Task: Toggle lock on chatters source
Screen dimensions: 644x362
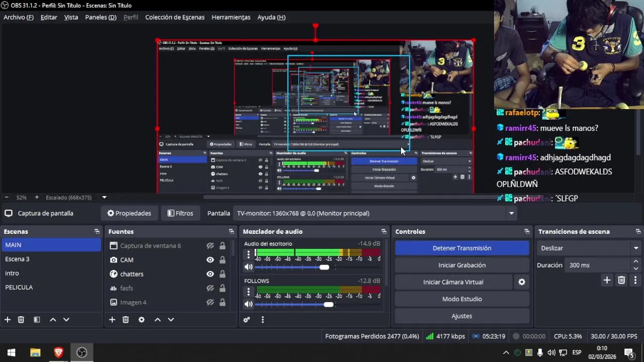Action: tap(222, 274)
